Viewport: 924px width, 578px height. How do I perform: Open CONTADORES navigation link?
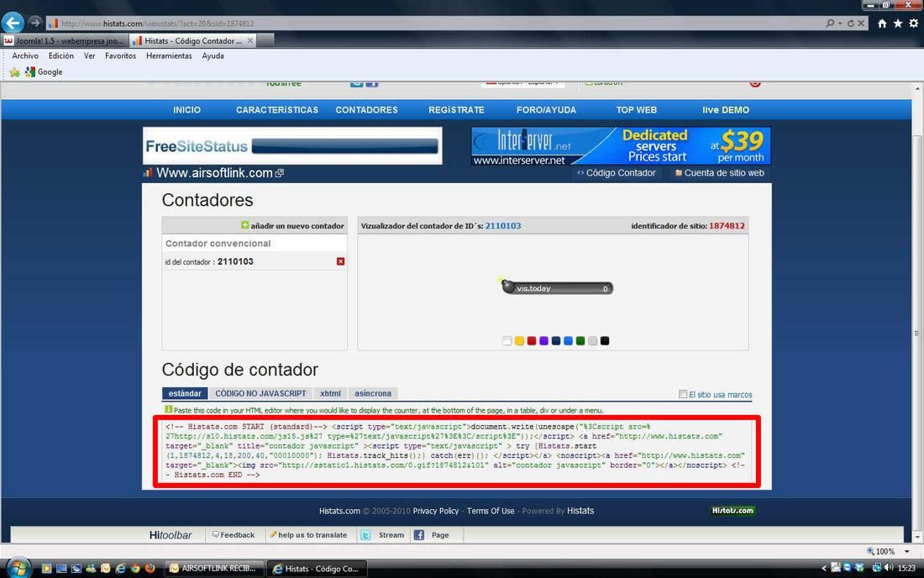click(366, 109)
